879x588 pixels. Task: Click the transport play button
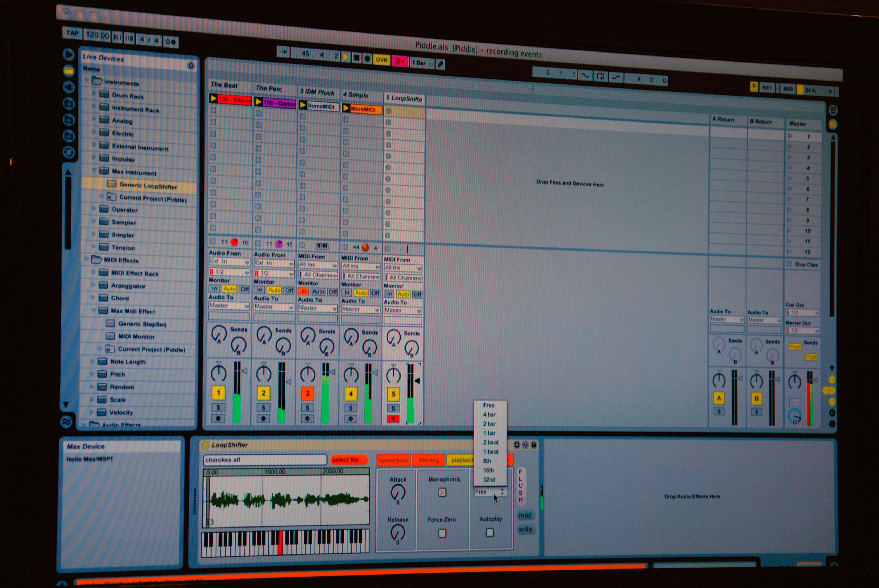(x=346, y=57)
